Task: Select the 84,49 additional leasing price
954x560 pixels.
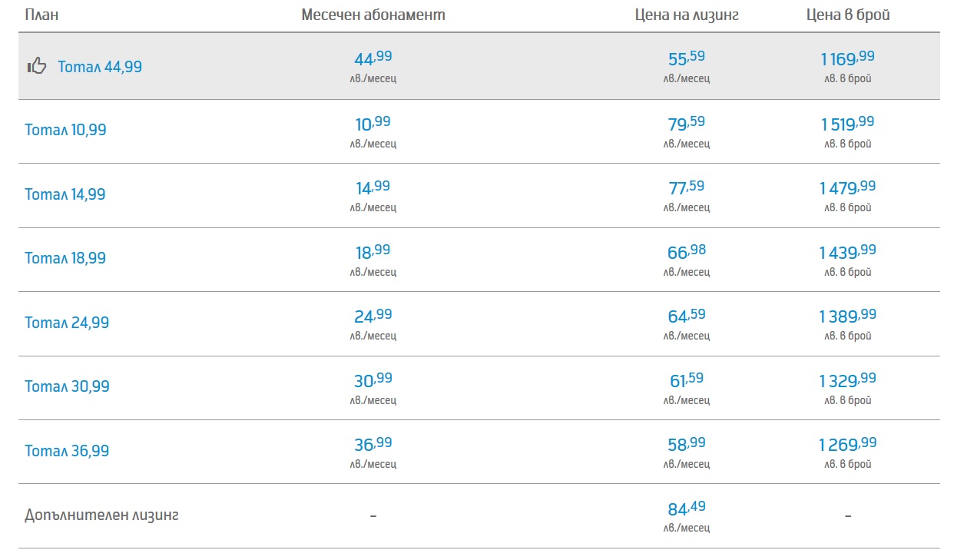Action: 686,509
